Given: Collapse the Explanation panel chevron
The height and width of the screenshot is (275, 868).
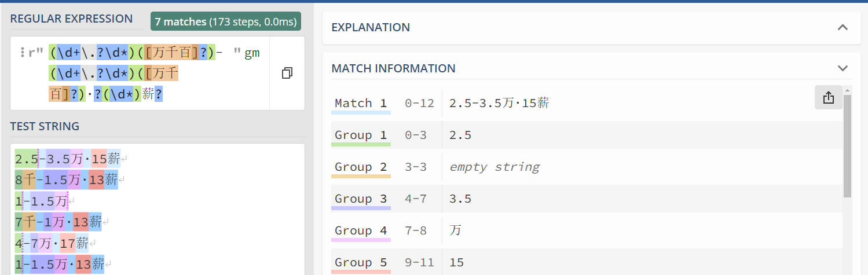Looking at the screenshot, I should pos(843,27).
